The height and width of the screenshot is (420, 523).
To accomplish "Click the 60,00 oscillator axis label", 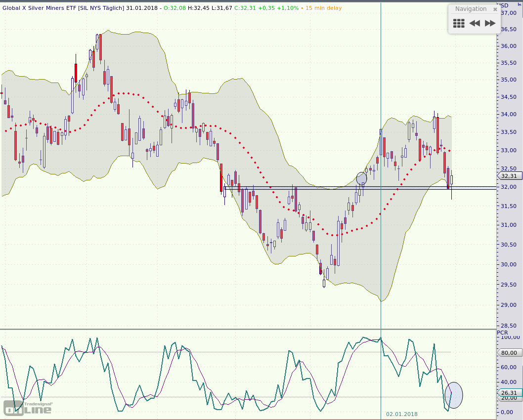I will pos(509,367).
